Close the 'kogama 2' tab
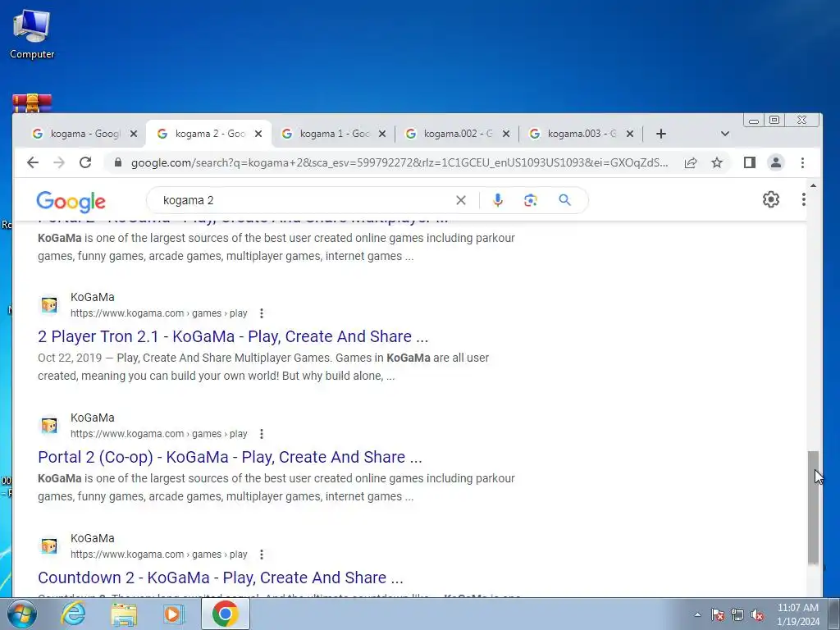 (258, 134)
